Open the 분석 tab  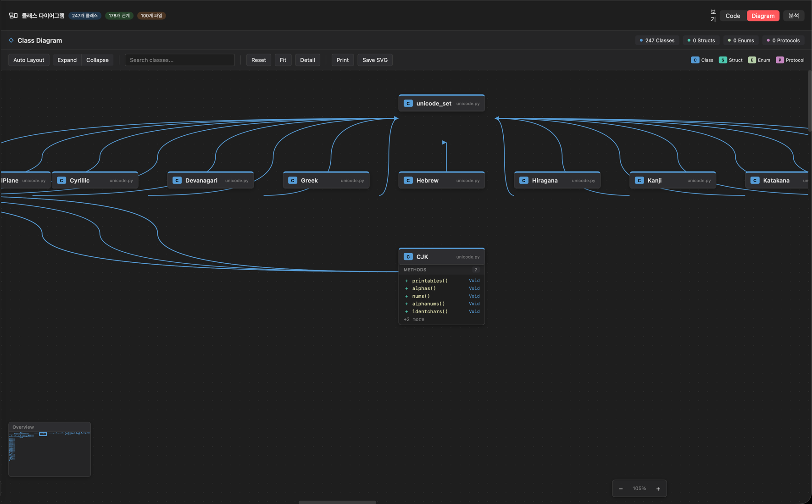pos(793,16)
